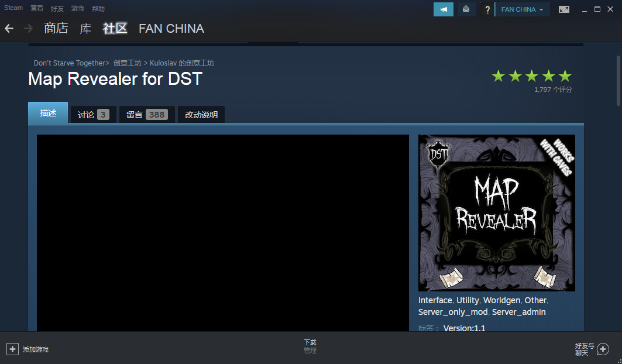
Task: Click the 添加游戏 add game label
Action: (x=36, y=349)
